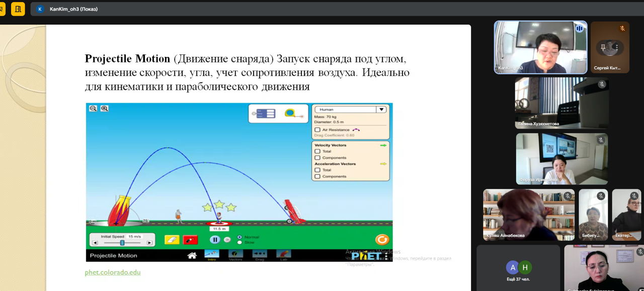This screenshot has height=291, width=644.
Task: Click the Initial Speed slider thumb
Action: click(122, 243)
